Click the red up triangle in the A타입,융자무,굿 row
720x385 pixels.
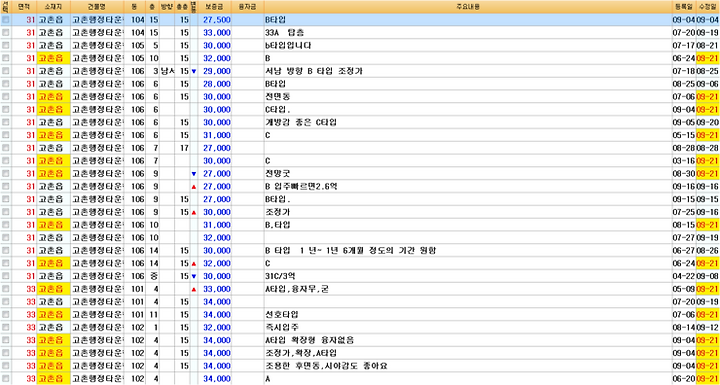pyautogui.click(x=193, y=289)
